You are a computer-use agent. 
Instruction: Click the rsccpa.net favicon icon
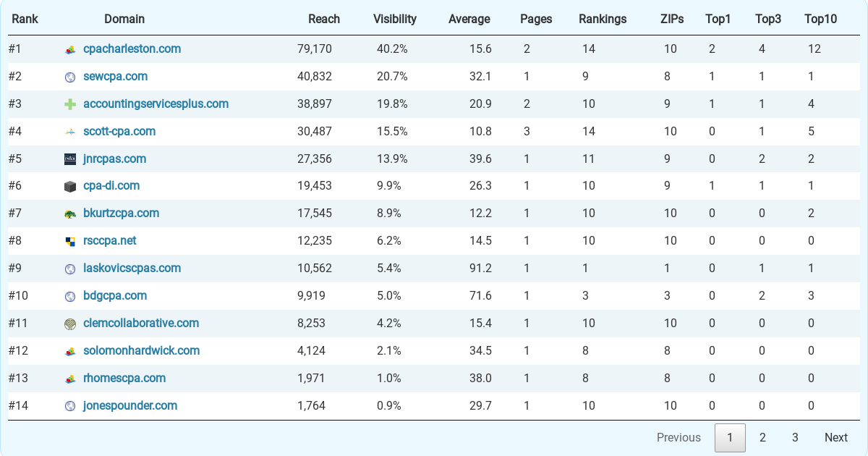point(70,242)
